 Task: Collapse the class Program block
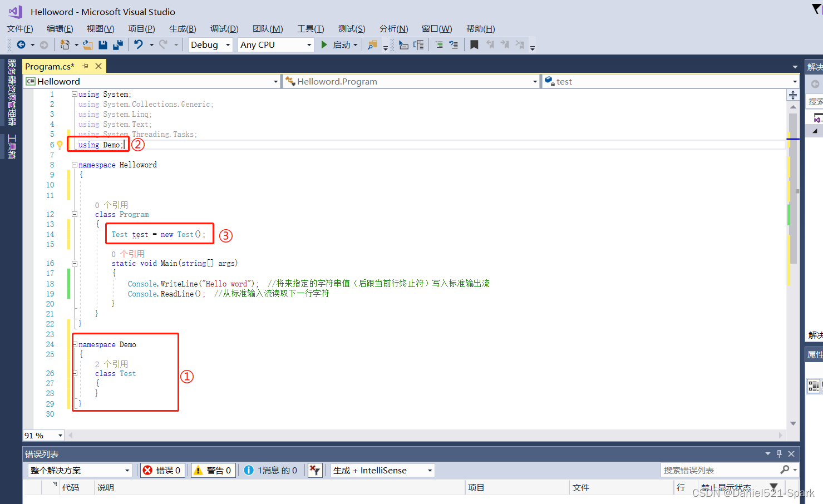(74, 214)
